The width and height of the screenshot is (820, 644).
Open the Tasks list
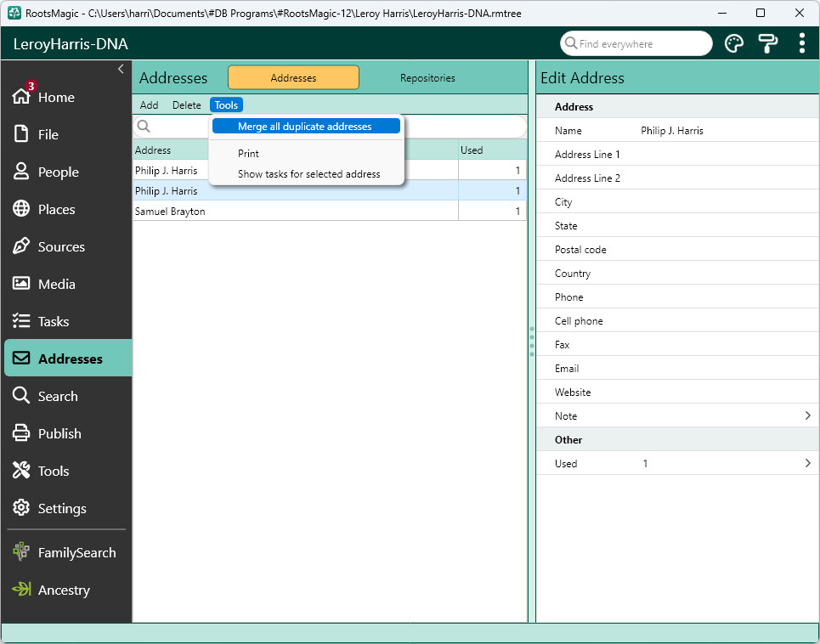tap(67, 321)
